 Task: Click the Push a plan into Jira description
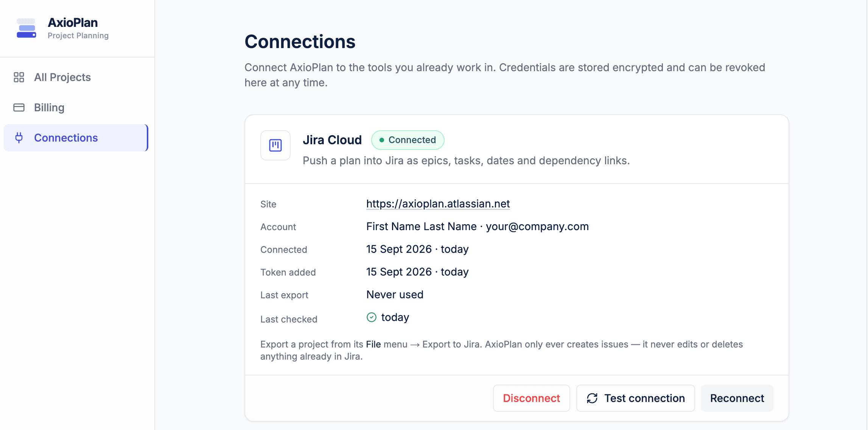coord(466,160)
